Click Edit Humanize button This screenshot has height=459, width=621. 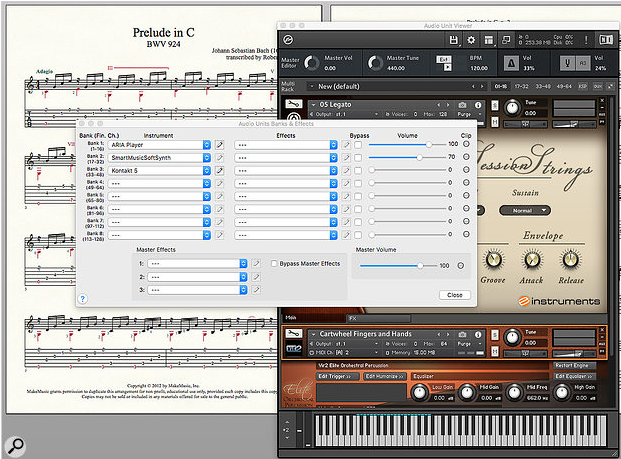(384, 376)
